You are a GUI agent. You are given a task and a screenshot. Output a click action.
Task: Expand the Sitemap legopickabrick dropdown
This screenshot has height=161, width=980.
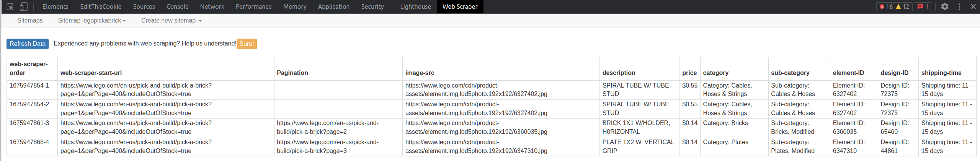pos(91,21)
